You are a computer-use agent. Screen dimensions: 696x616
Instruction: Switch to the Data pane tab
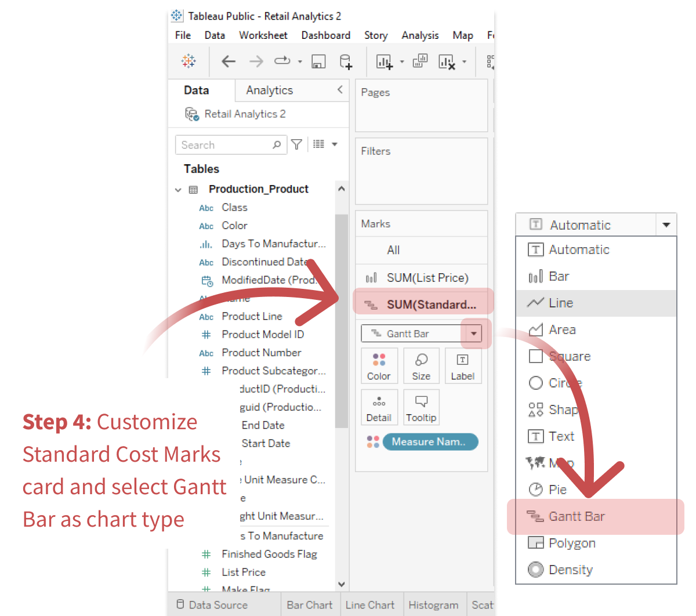pyautogui.click(x=197, y=90)
